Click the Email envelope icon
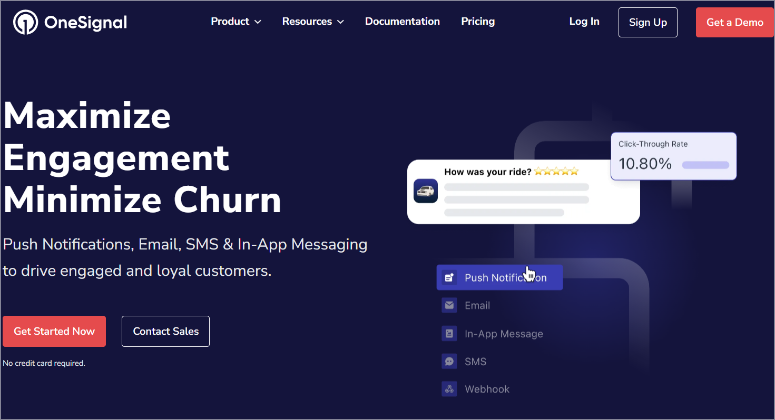775x420 pixels. [449, 305]
